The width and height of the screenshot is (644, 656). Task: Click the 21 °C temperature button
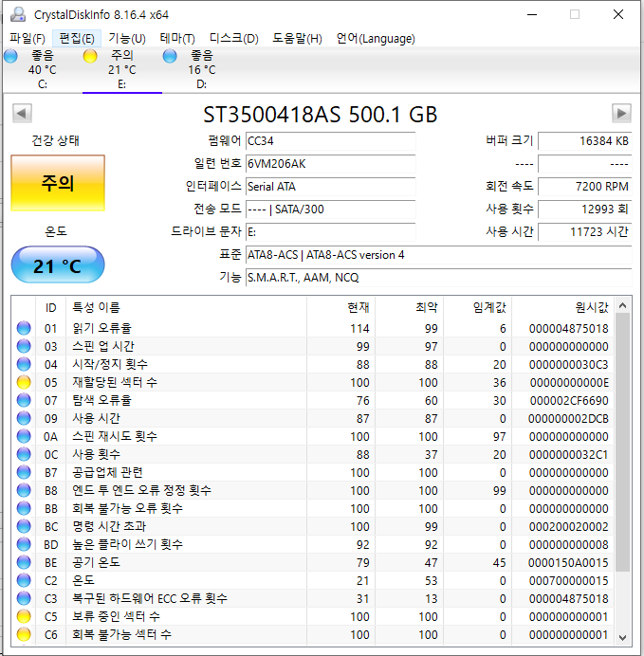58,264
